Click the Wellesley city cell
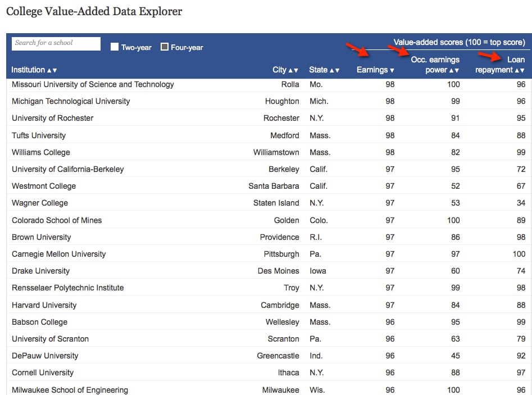Screen dimensions: 532x395 tap(282, 322)
